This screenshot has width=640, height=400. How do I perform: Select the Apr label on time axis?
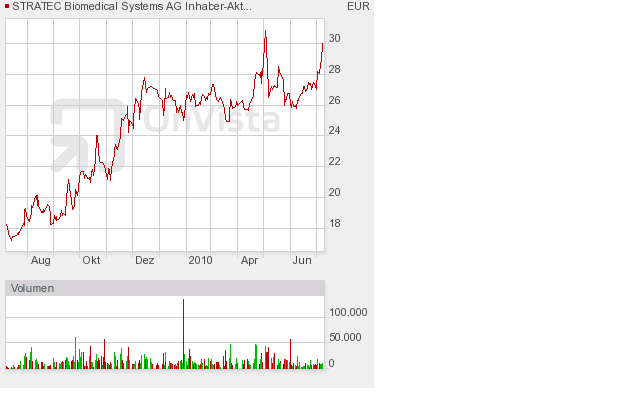pyautogui.click(x=249, y=260)
